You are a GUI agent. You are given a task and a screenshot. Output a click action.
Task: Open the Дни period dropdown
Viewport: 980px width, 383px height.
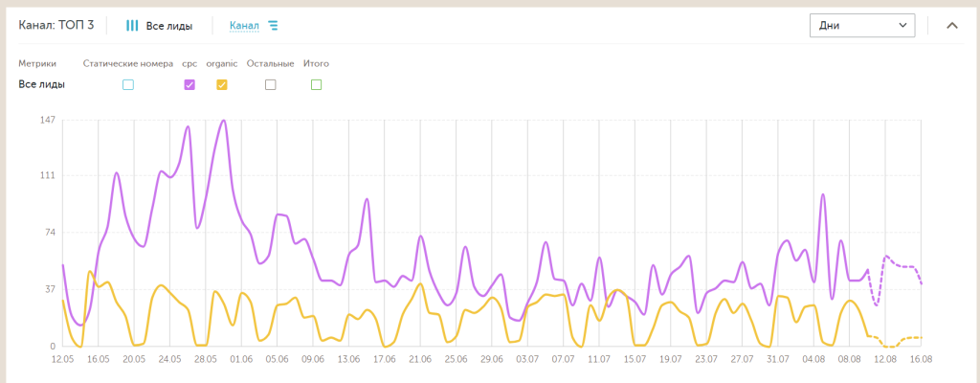(861, 26)
